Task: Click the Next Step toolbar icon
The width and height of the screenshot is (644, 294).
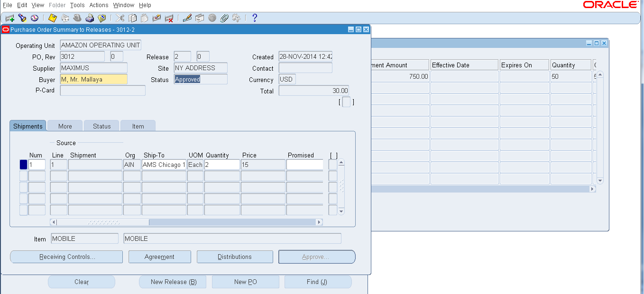Action: 65,18
